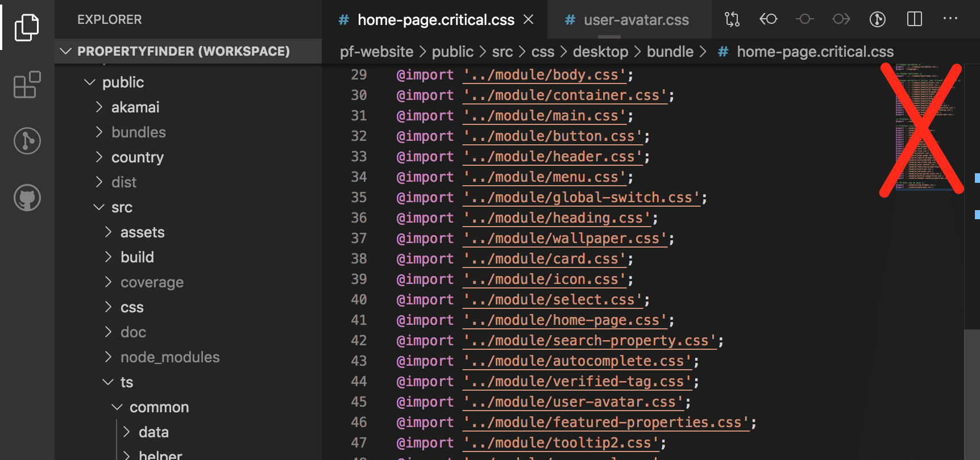Split the editor to the right
The width and height of the screenshot is (980, 460).
(x=914, y=19)
